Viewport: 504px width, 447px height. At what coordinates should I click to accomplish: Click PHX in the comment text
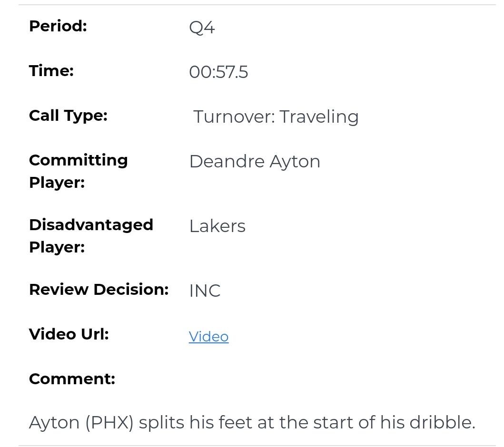pyautogui.click(x=109, y=423)
